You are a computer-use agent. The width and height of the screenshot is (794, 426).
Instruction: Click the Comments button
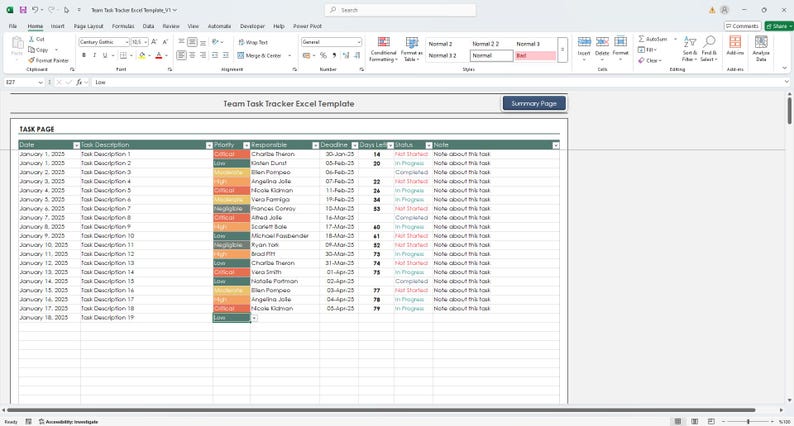742,26
